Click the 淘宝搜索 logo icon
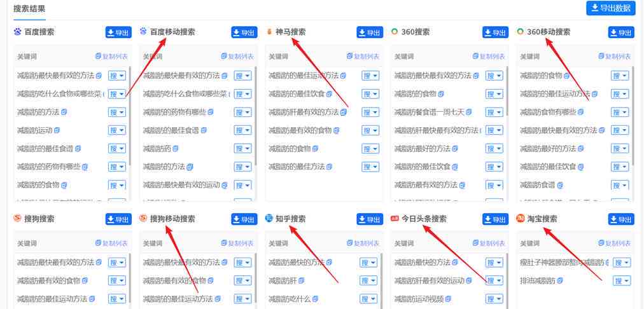644x309 pixels. tap(521, 218)
